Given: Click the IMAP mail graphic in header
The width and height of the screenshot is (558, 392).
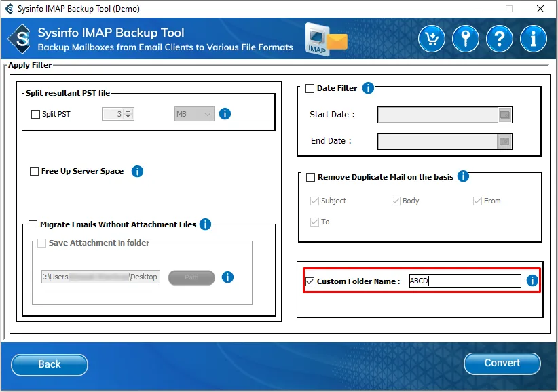Looking at the screenshot, I should click(326, 39).
